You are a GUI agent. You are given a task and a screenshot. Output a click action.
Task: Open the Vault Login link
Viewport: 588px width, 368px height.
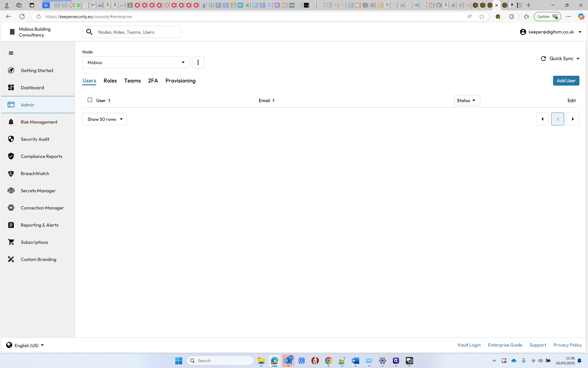point(469,345)
